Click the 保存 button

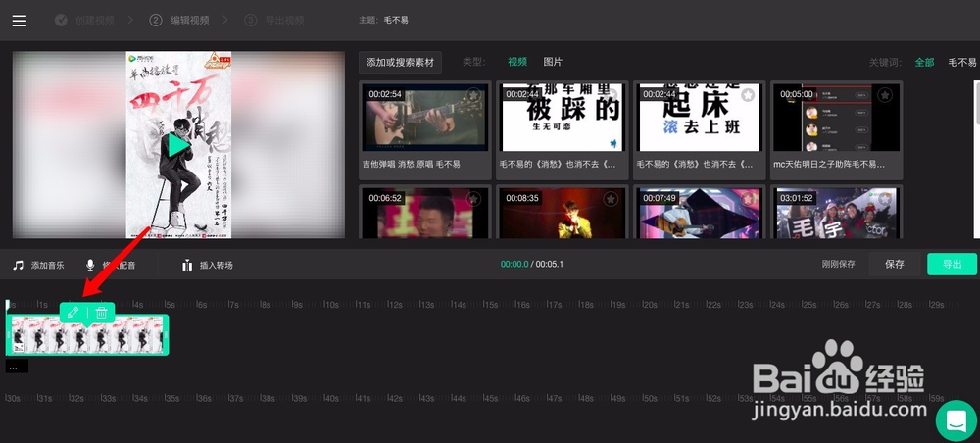(895, 265)
